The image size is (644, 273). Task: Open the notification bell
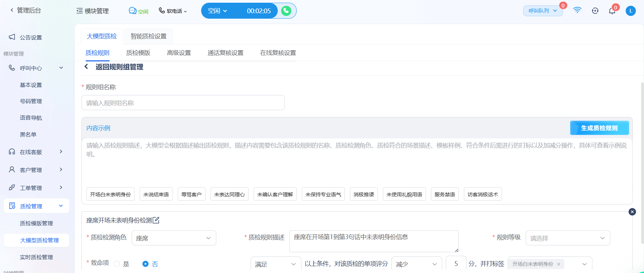click(612, 11)
